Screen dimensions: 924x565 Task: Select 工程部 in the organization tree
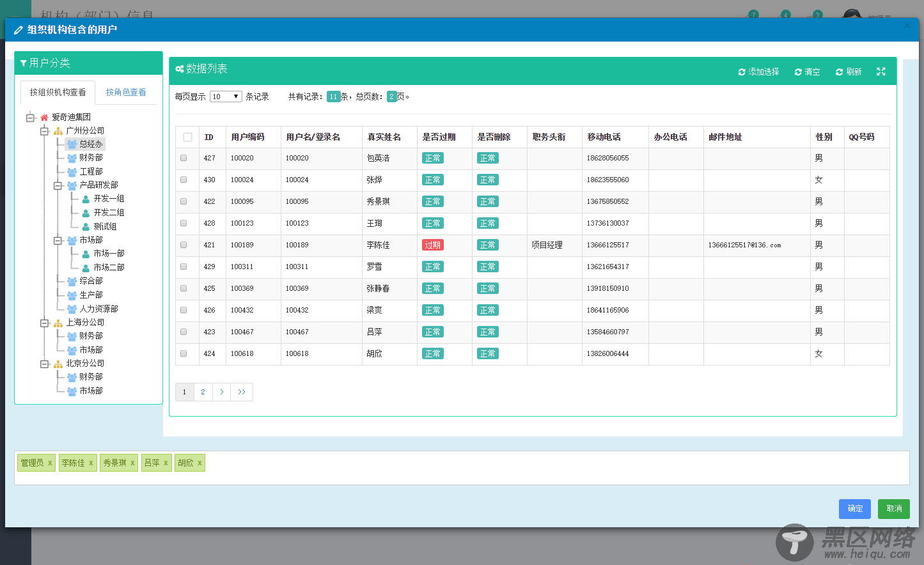pos(91,172)
